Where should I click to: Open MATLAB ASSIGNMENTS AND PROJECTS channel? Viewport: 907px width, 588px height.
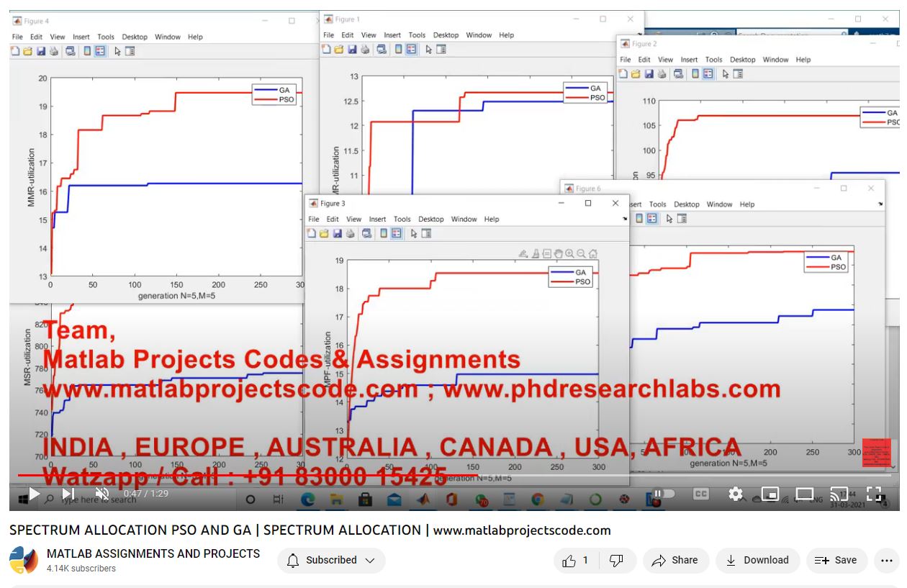point(153,553)
